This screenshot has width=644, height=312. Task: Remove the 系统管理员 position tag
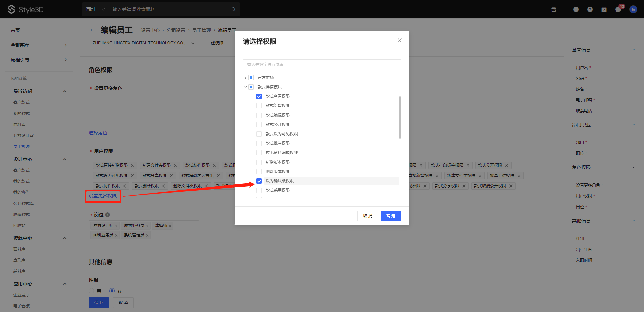tap(147, 235)
